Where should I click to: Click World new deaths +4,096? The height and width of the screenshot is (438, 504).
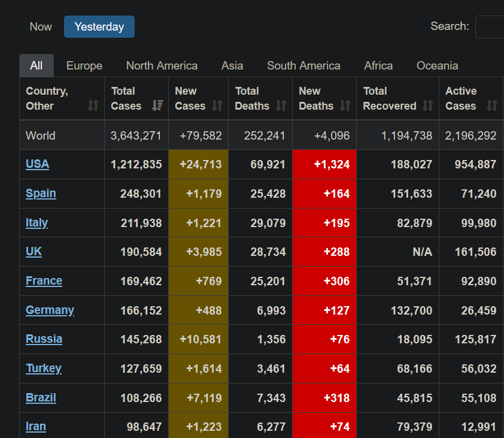pos(332,135)
